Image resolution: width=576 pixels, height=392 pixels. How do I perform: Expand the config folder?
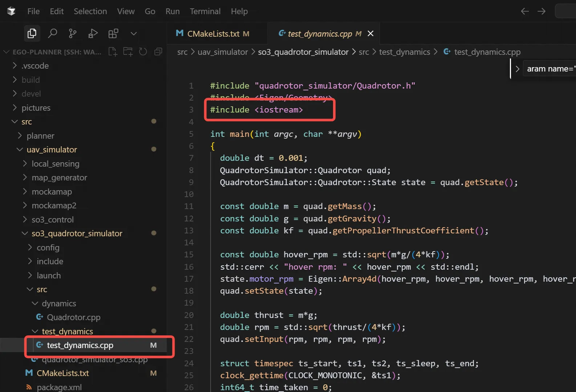48,248
